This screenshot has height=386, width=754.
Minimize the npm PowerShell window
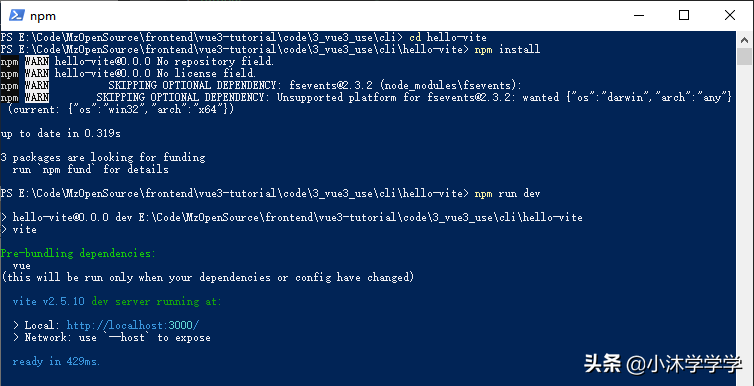(x=639, y=15)
